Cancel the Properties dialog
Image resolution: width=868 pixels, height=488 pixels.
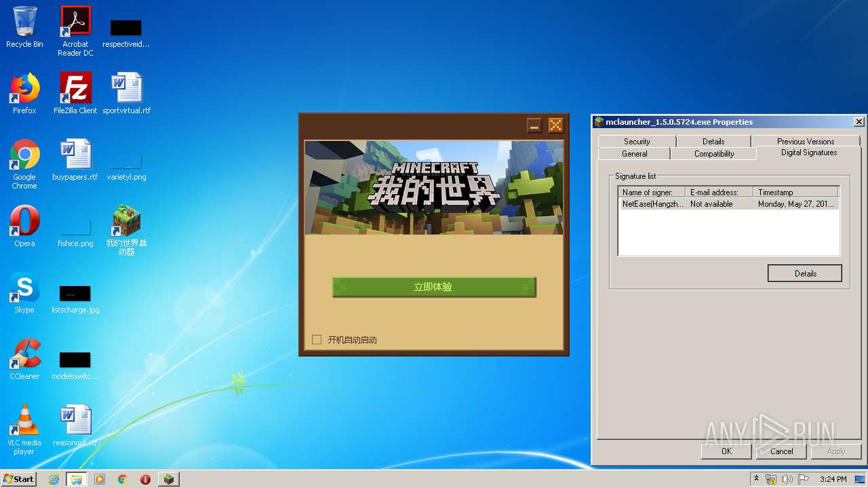pyautogui.click(x=781, y=451)
